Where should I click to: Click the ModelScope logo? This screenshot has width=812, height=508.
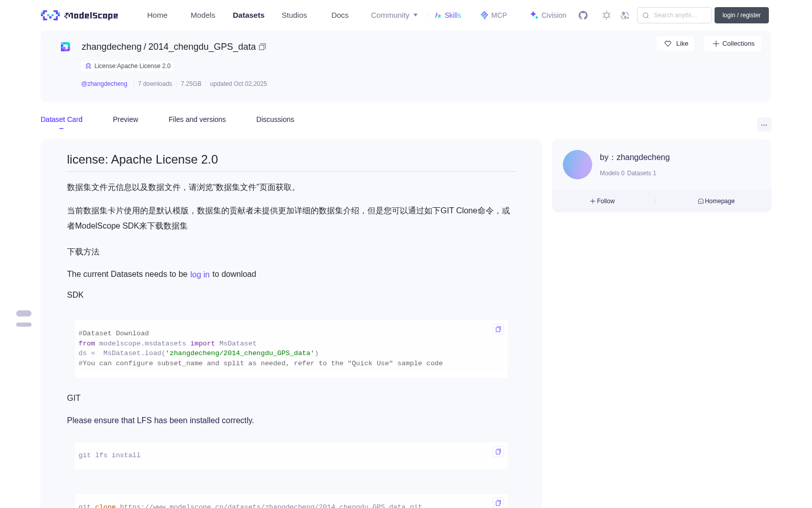[x=80, y=15]
